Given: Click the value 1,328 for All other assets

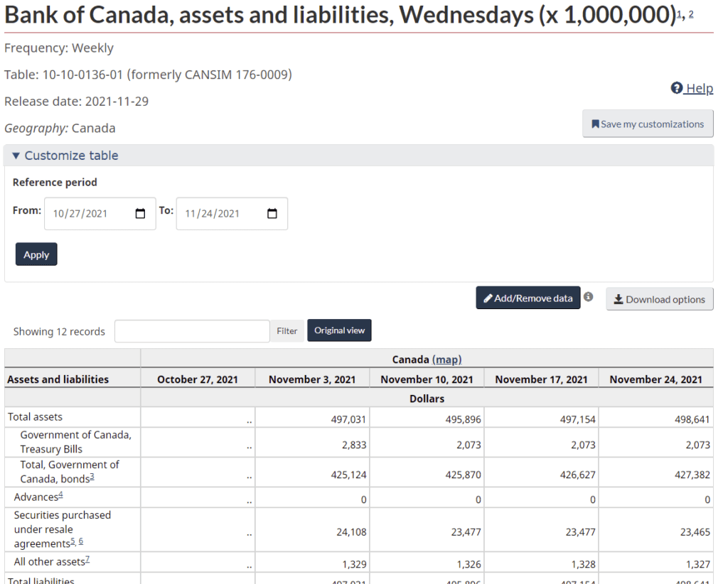Looking at the screenshot, I should pyautogui.click(x=583, y=564).
